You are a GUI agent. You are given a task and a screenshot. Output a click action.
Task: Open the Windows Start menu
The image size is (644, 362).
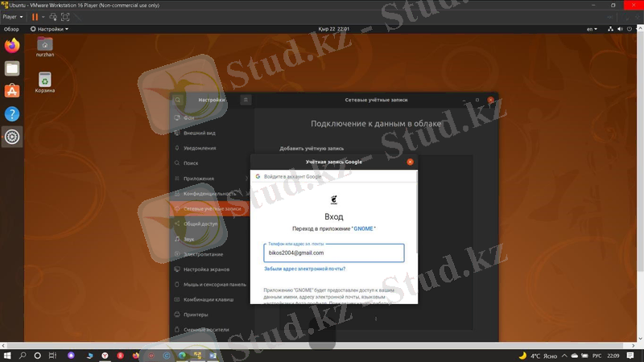[x=7, y=356]
